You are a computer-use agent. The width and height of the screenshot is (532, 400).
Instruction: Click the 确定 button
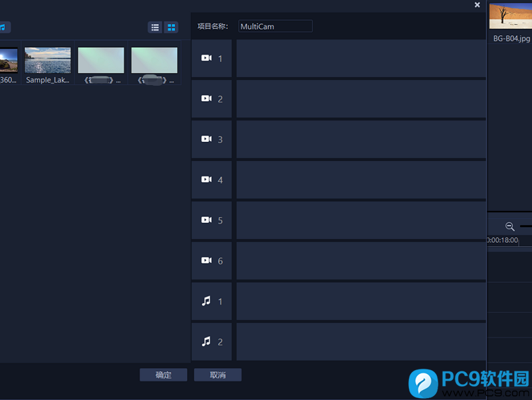(163, 375)
